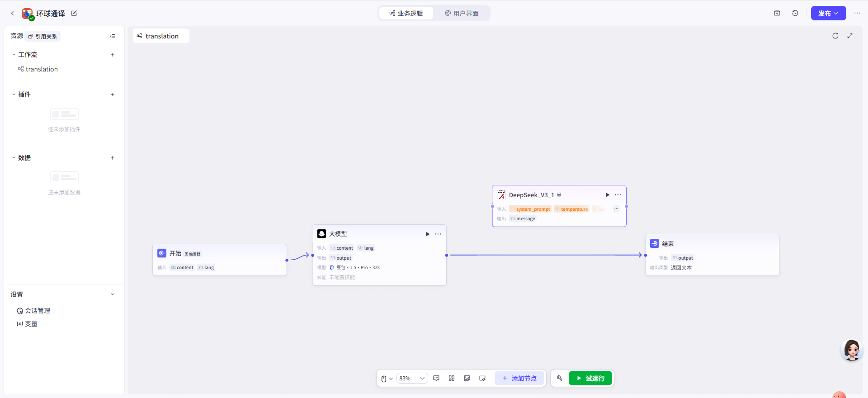Collapse the 资源 sidebar panel
Viewport: 868px width, 398px height.
113,36
